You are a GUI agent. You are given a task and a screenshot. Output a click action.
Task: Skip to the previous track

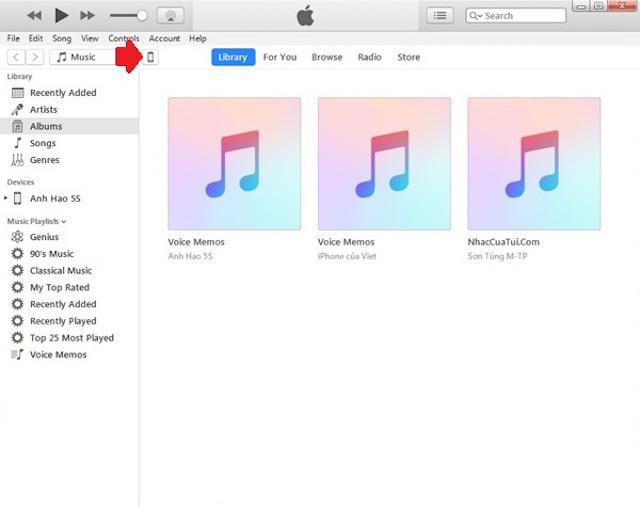[34, 15]
